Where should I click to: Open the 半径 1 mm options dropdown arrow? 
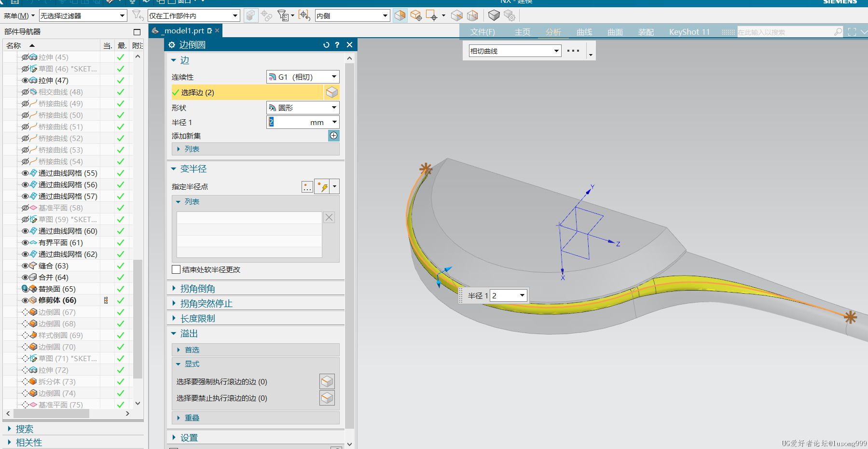pos(334,122)
